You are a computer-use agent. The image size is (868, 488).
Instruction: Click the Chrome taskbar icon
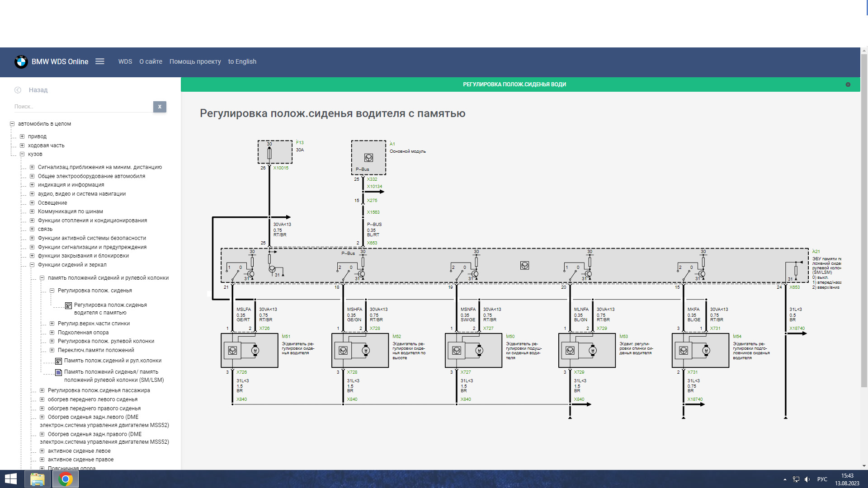[x=66, y=479]
